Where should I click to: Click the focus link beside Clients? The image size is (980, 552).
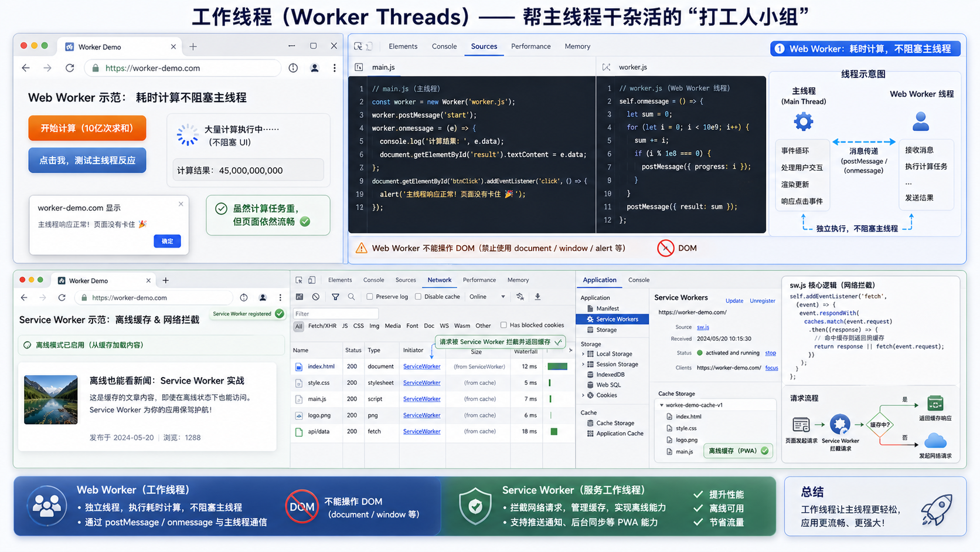click(x=772, y=368)
